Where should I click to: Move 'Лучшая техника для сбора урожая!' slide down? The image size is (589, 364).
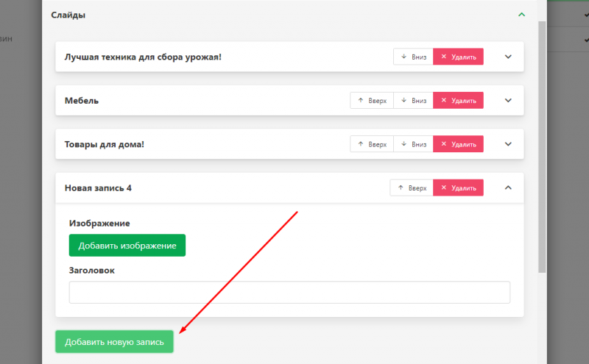point(413,57)
